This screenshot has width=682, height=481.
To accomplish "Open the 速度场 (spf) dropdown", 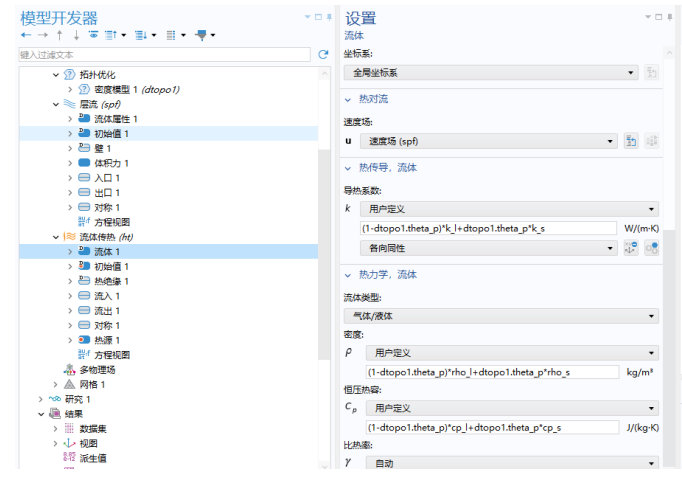I will pos(488,141).
